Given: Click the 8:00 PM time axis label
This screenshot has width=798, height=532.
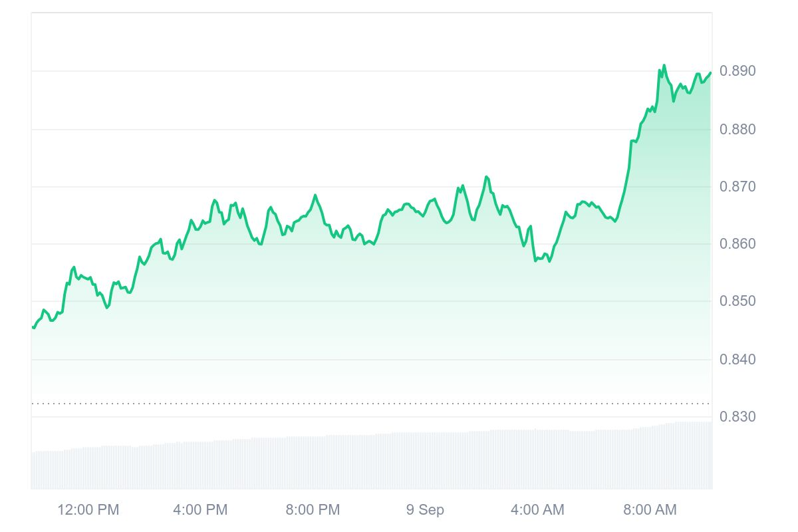Looking at the screenshot, I should tap(313, 510).
